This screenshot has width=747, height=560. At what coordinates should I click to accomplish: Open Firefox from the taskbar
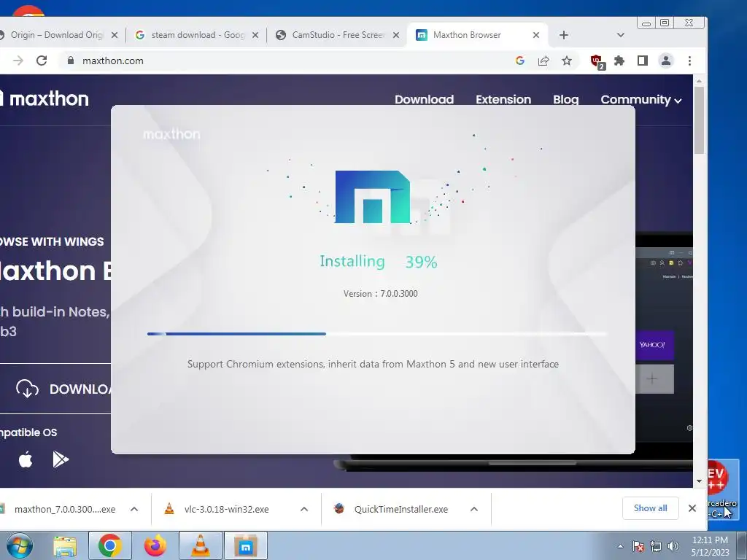point(155,545)
